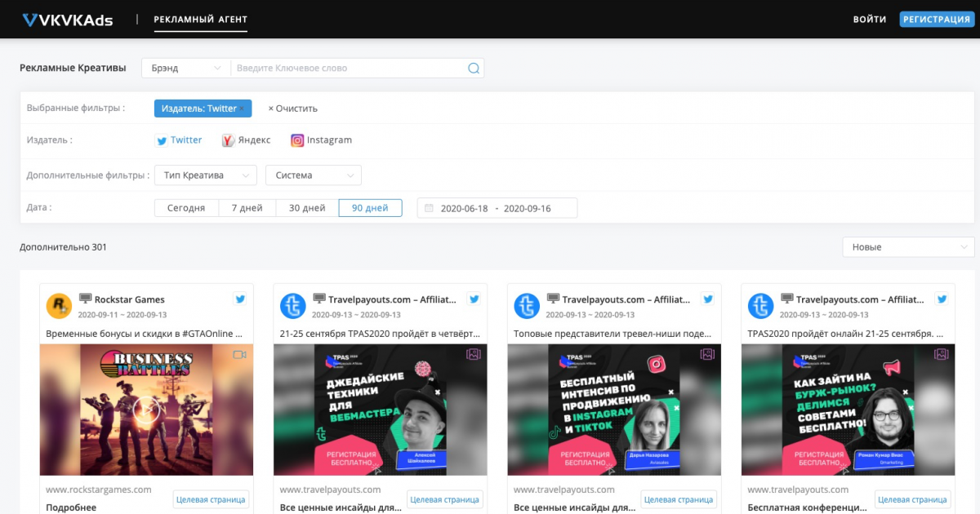Click Travelpayouts avatar on 'Топовые представители' card

pos(527,306)
